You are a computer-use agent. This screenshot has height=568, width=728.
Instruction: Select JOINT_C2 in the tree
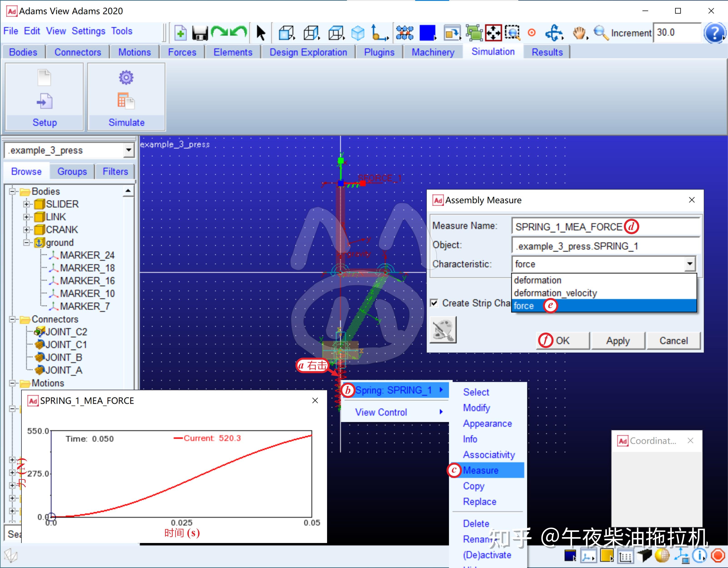(x=66, y=332)
